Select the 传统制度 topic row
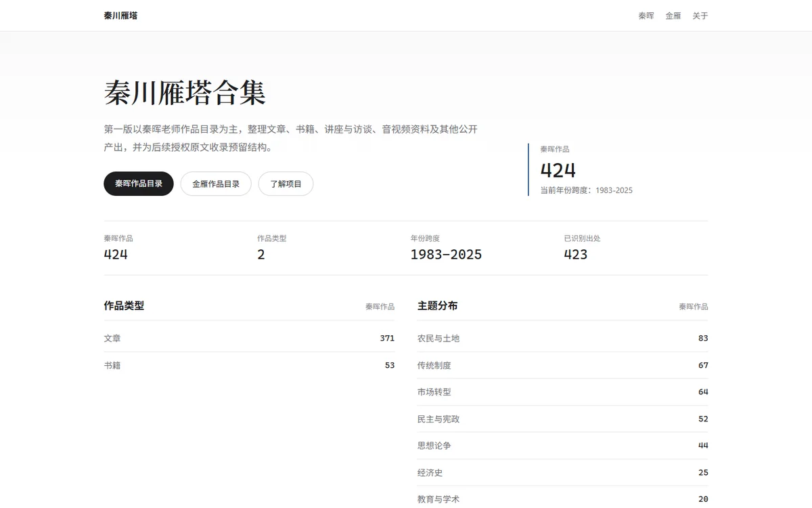The width and height of the screenshot is (812, 508). (563, 365)
